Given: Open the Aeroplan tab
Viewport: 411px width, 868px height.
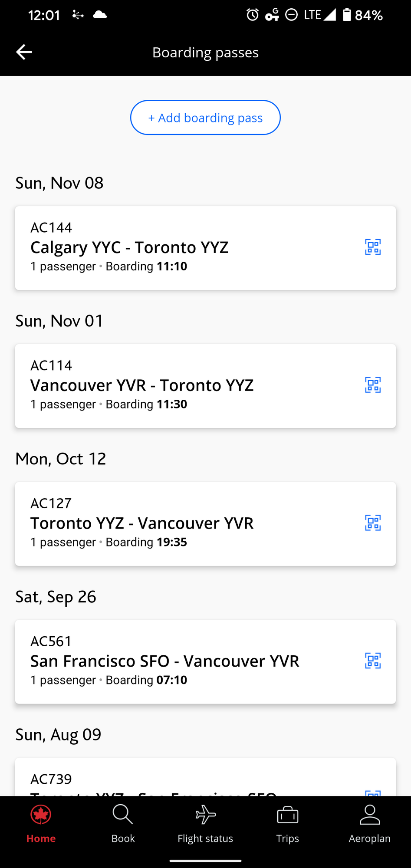Looking at the screenshot, I should pyautogui.click(x=370, y=824).
